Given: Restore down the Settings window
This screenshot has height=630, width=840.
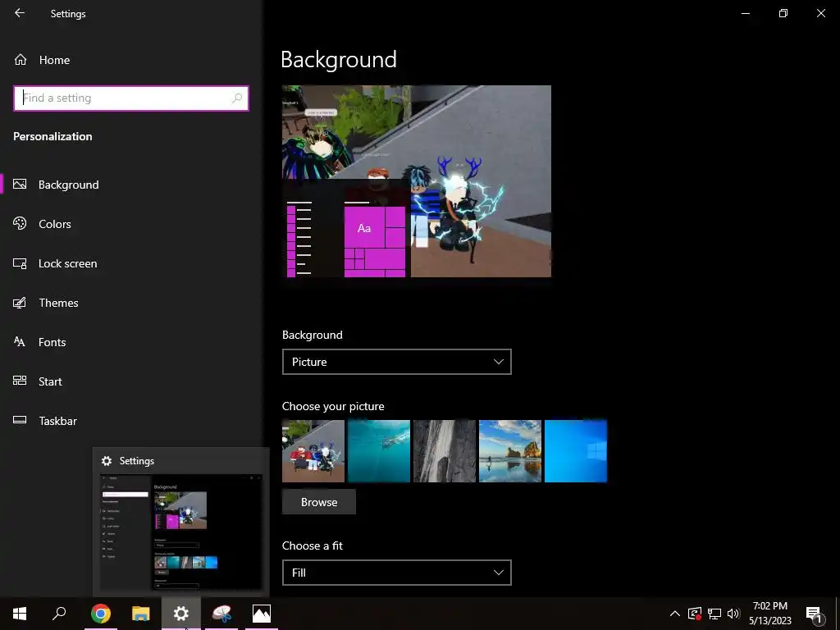Looking at the screenshot, I should (x=783, y=13).
